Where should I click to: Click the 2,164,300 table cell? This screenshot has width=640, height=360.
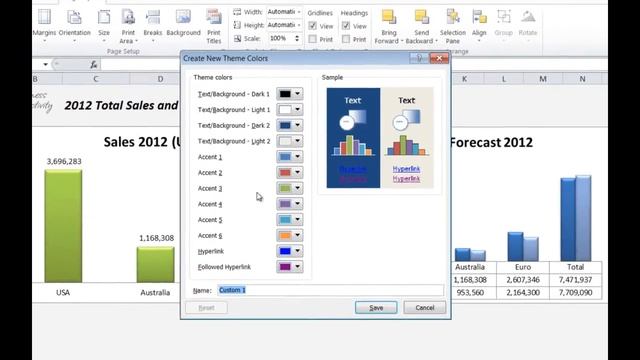[523, 293]
